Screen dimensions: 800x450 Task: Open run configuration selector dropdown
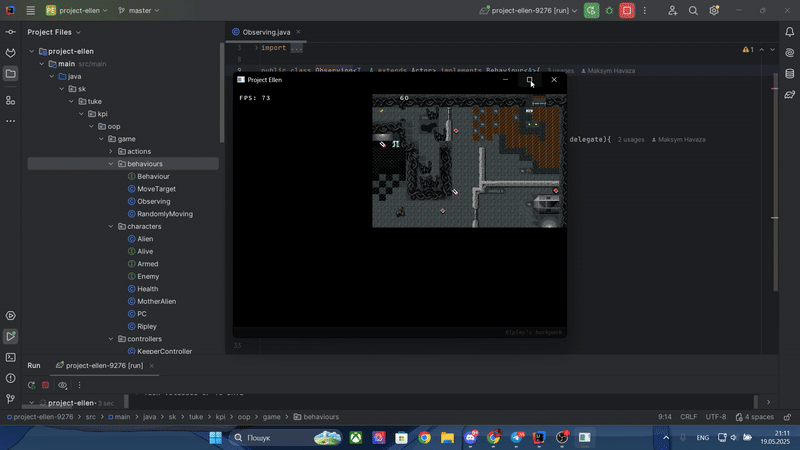pyautogui.click(x=529, y=10)
